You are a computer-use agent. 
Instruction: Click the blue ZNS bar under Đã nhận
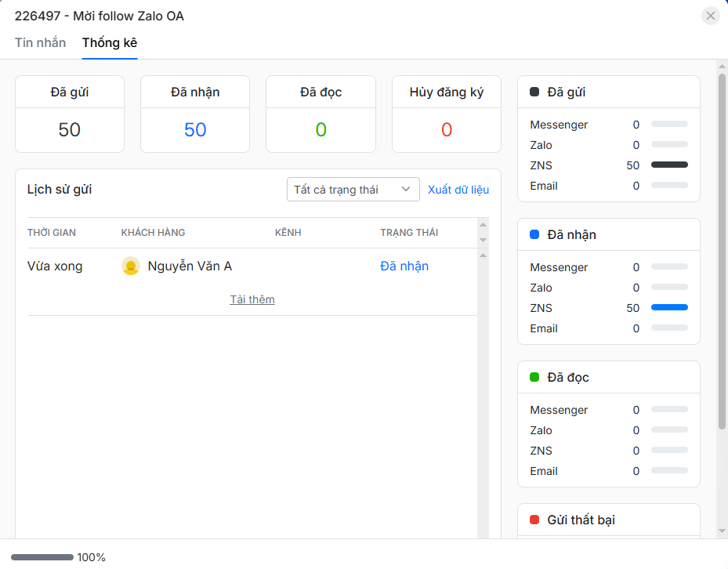[669, 308]
